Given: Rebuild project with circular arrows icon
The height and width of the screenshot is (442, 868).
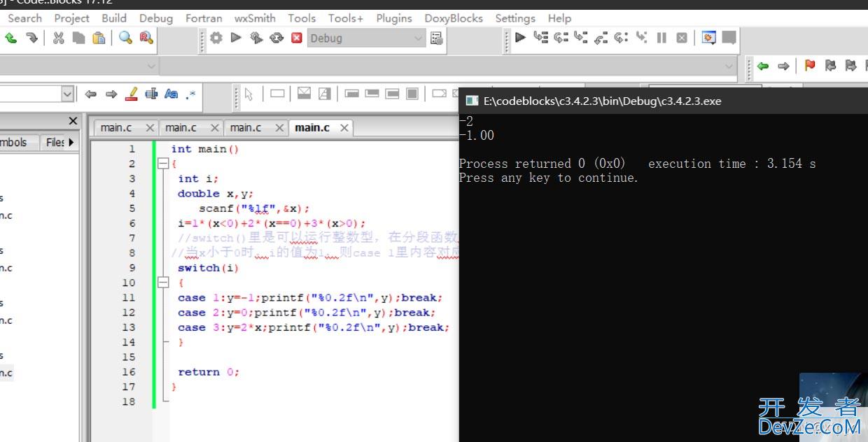Looking at the screenshot, I should tap(276, 38).
